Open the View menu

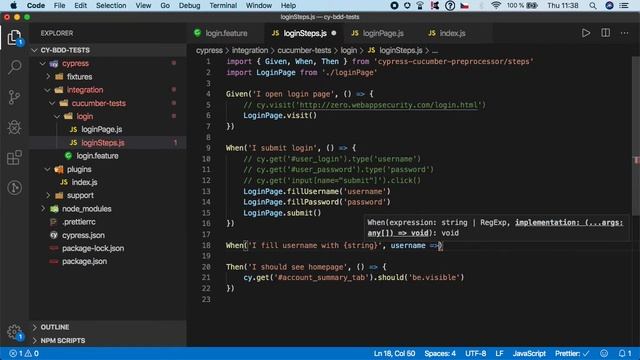[x=143, y=5]
